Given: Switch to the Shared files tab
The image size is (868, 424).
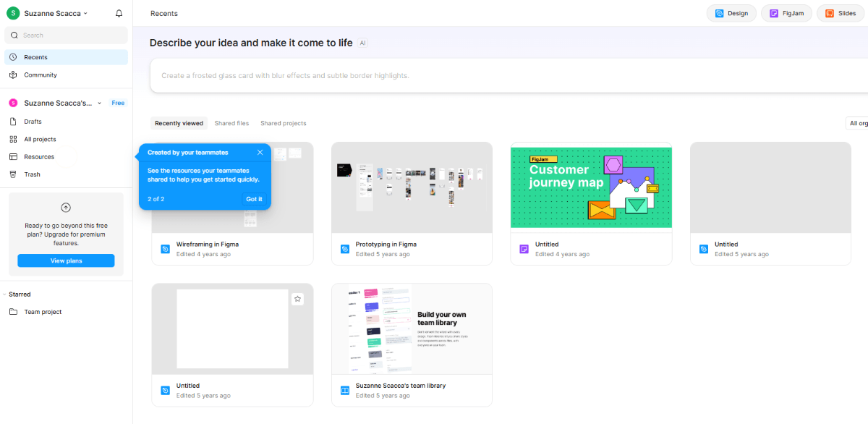Looking at the screenshot, I should coord(231,123).
